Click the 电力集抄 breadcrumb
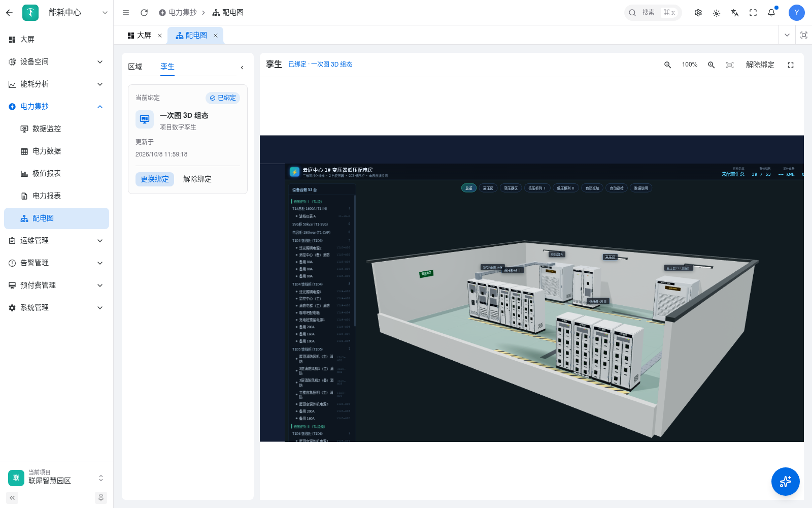The image size is (812, 508). click(x=178, y=13)
